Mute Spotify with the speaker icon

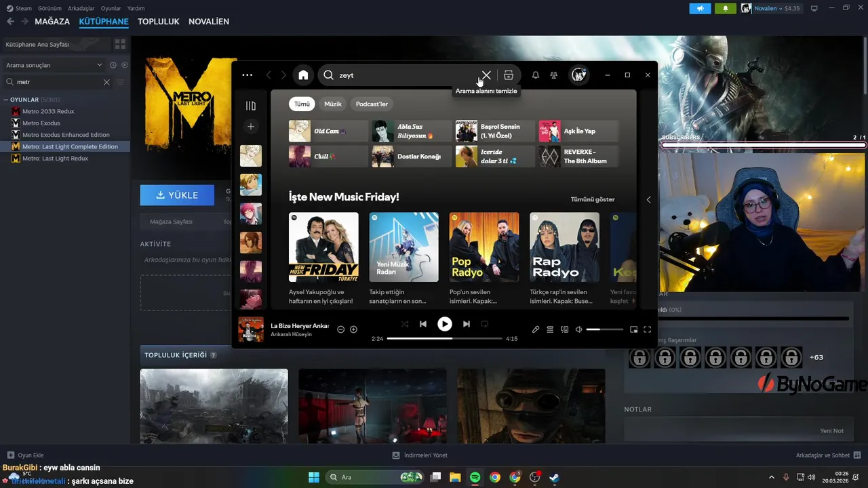579,329
